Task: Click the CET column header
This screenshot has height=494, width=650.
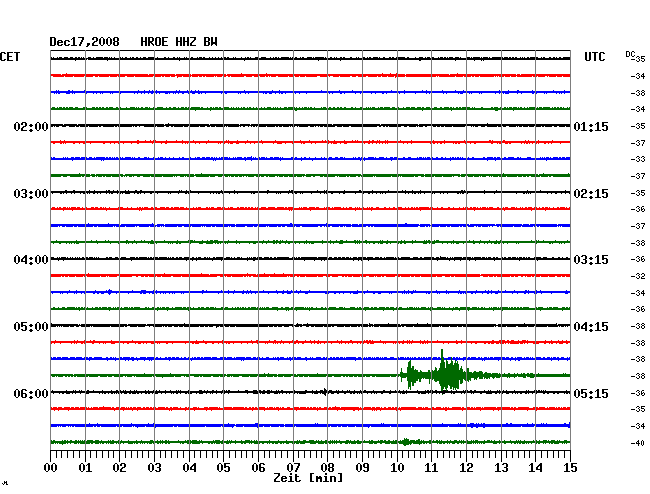Action: [x=10, y=57]
